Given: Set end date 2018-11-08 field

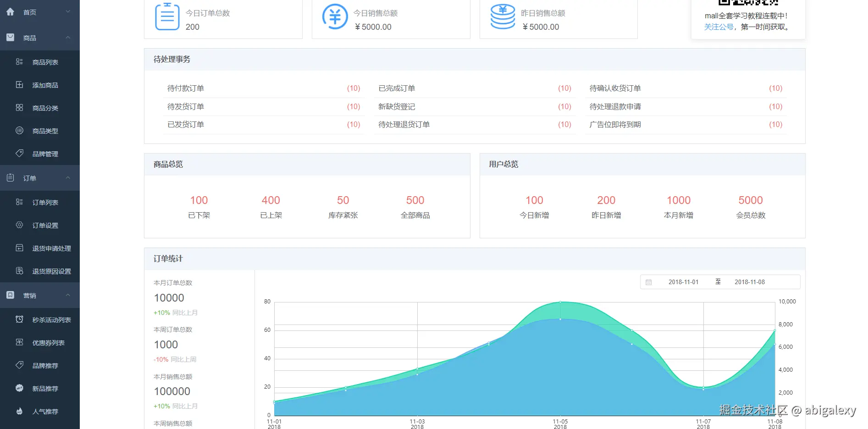Looking at the screenshot, I should 750,282.
